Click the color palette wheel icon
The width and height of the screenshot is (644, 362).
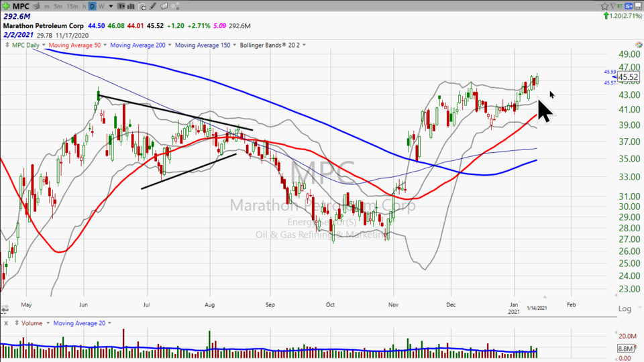[639, 45]
